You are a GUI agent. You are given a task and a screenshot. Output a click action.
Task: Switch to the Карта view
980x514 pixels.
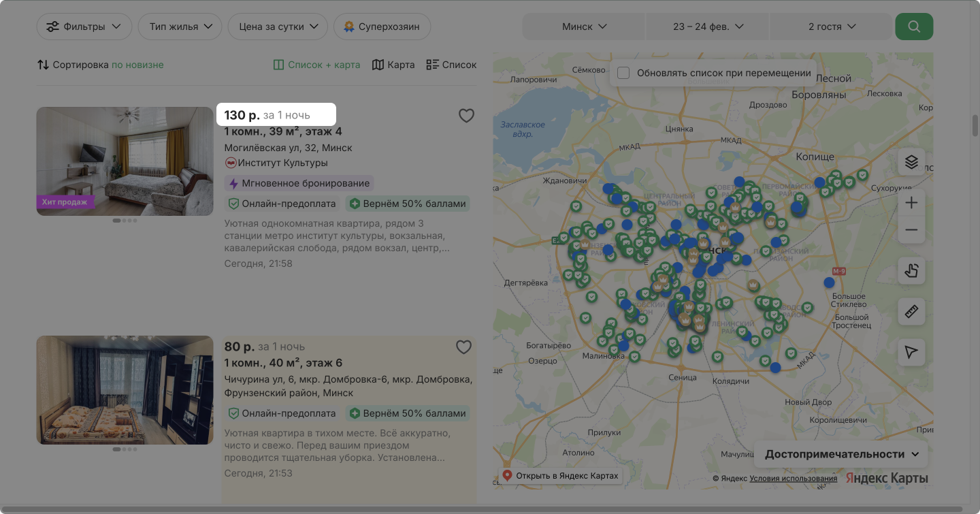(x=393, y=65)
